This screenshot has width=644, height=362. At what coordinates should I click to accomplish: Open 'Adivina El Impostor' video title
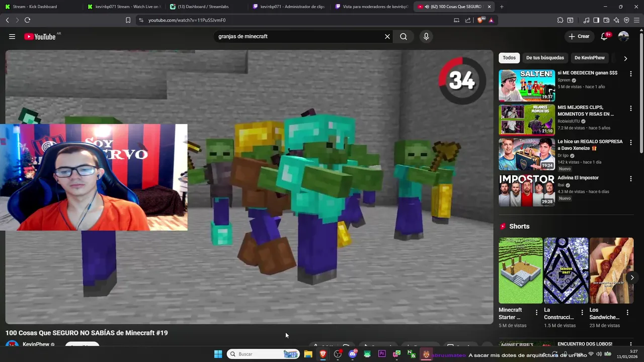tap(578, 177)
